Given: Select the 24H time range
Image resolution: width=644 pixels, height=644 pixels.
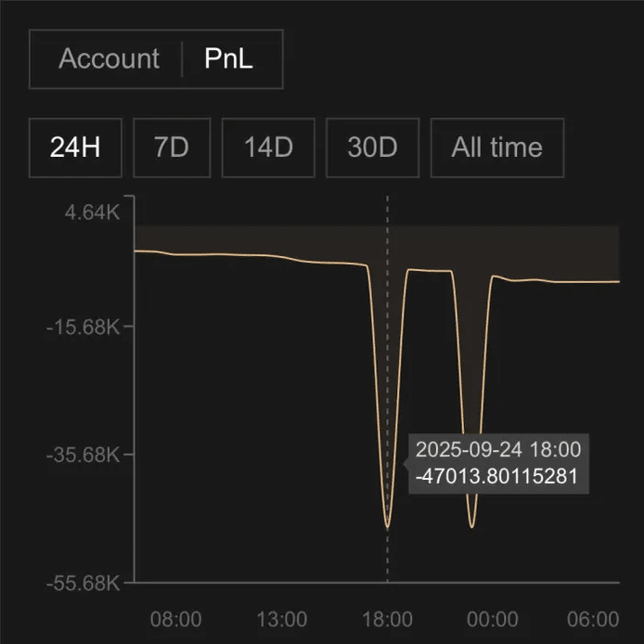Looking at the screenshot, I should click(75, 148).
